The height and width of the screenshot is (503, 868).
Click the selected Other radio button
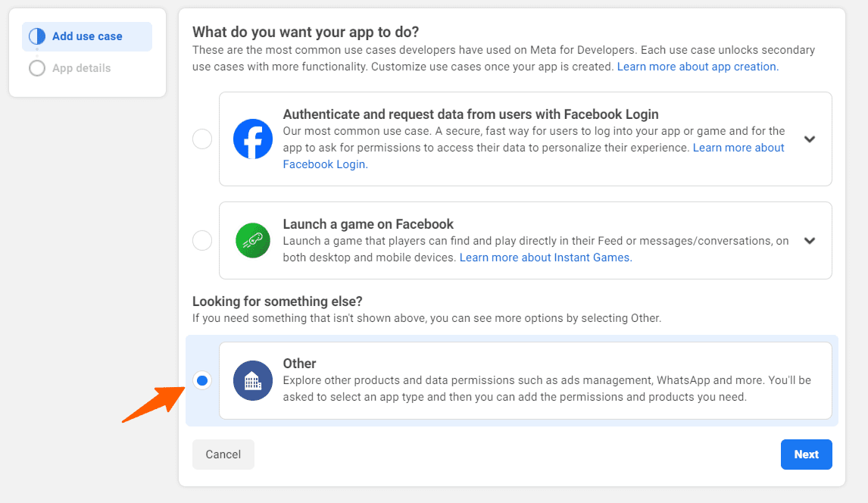(202, 380)
